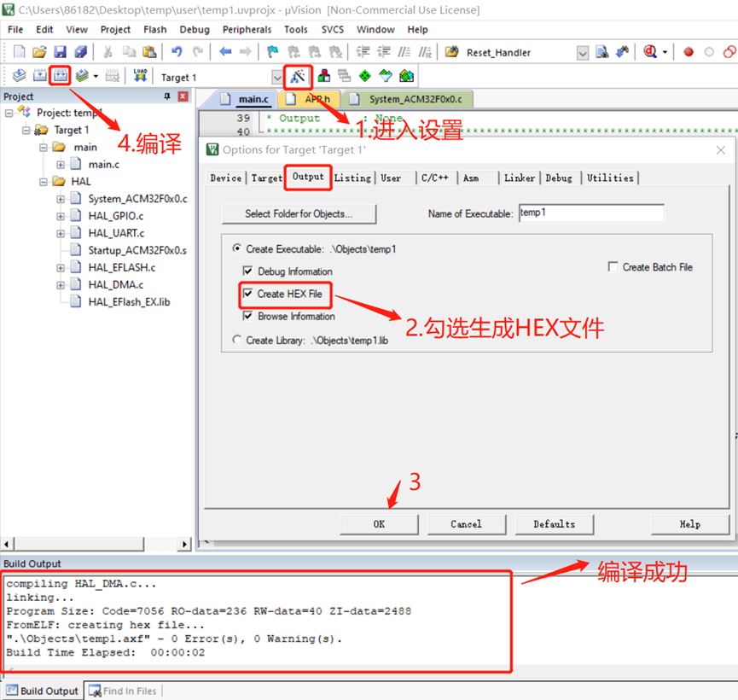Image resolution: width=738 pixels, height=700 pixels.
Task: Click the Undo arrow icon
Action: [177, 52]
